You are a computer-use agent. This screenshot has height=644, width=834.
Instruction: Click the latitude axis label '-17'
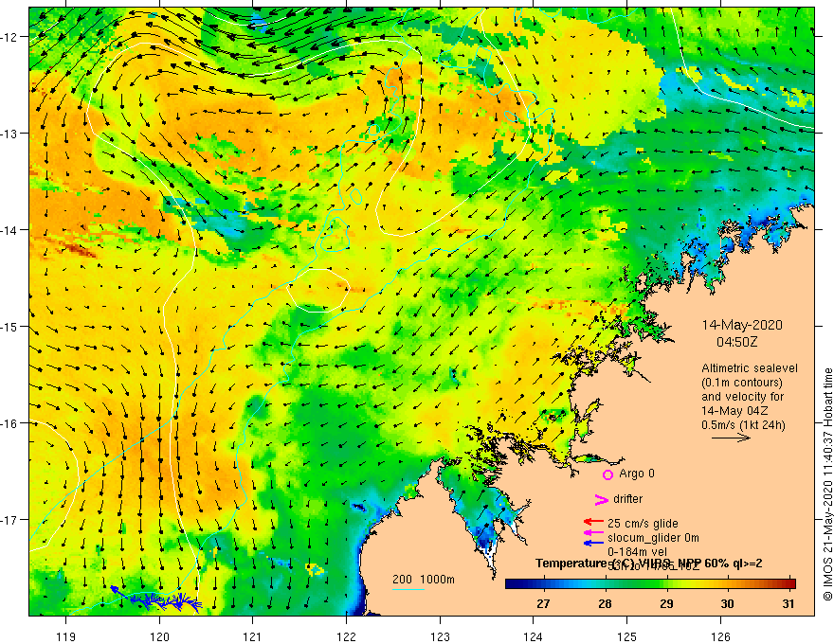point(10,520)
